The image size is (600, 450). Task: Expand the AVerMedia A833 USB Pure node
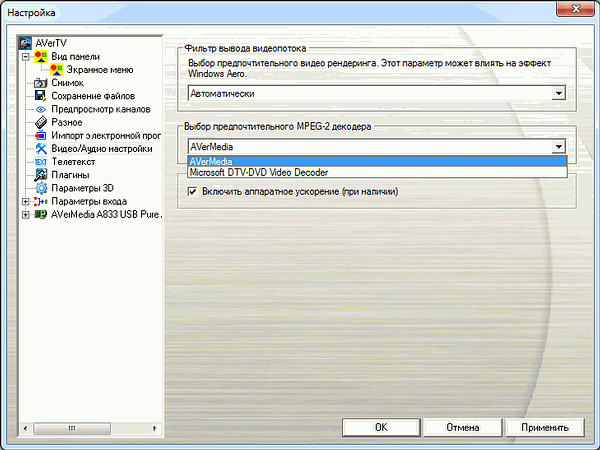(25, 214)
